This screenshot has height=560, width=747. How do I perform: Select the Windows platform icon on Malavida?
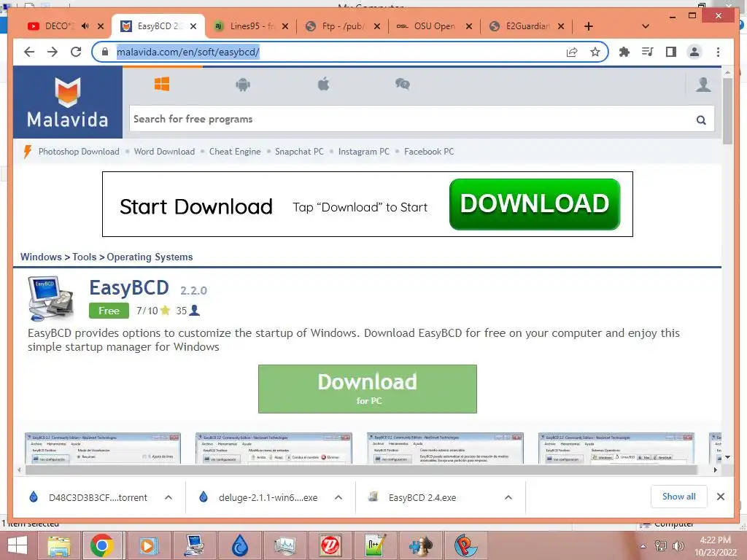point(162,85)
